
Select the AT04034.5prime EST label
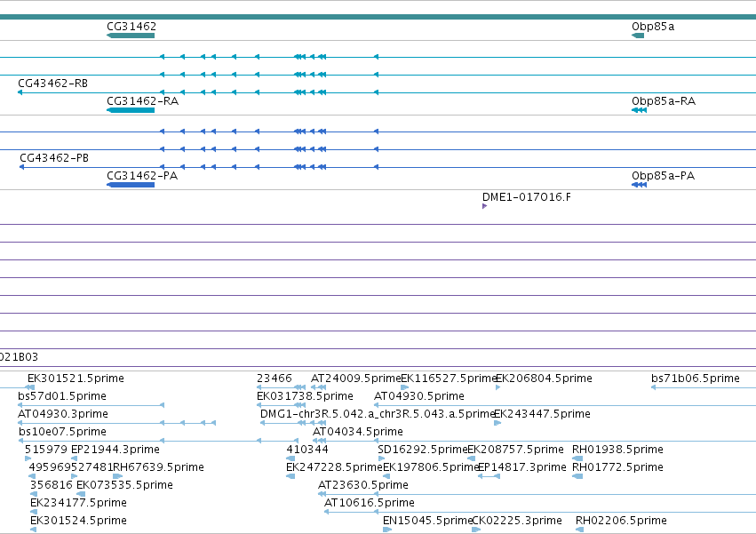[358, 432]
